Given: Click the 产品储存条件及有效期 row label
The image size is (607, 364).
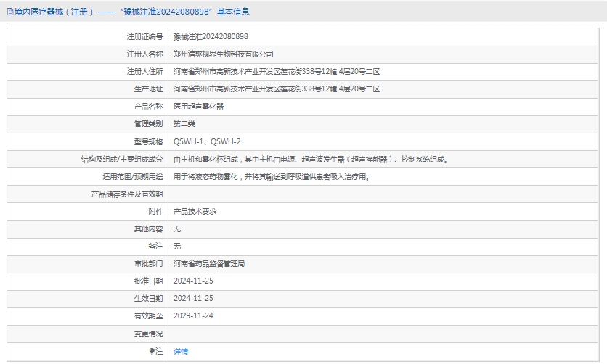Looking at the screenshot, I should (x=126, y=194).
